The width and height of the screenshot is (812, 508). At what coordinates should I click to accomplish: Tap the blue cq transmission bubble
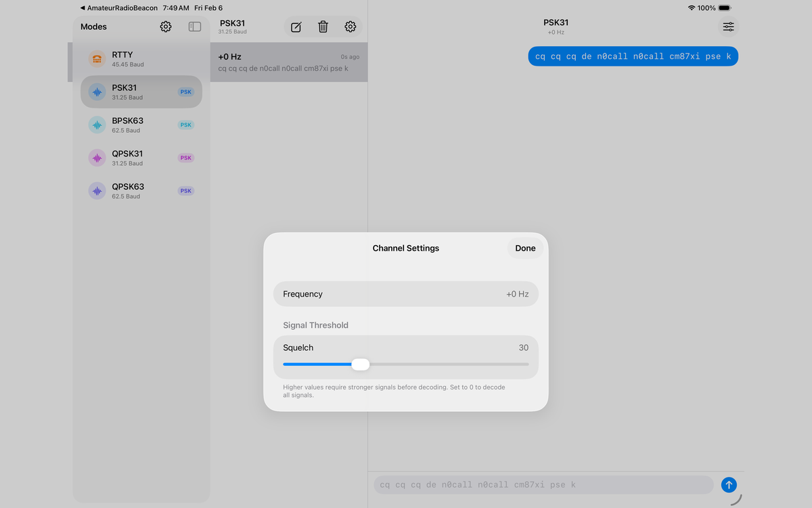coord(632,56)
